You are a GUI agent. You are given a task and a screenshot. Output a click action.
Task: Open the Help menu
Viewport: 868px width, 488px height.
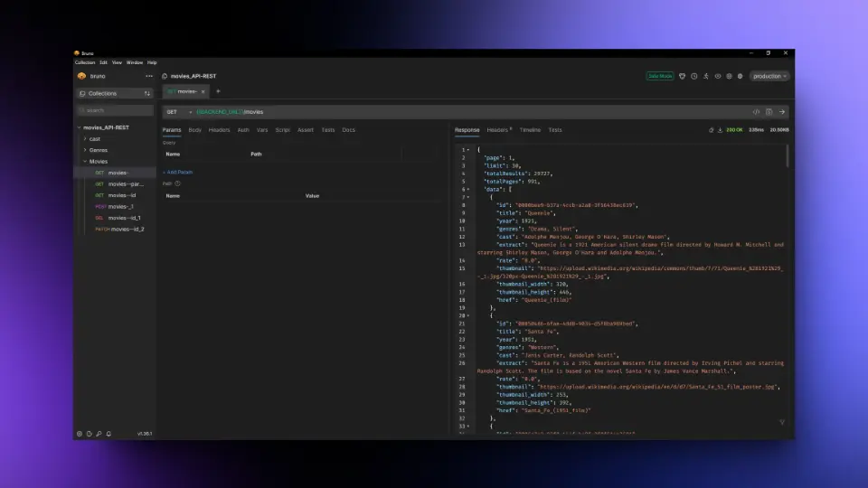click(152, 62)
